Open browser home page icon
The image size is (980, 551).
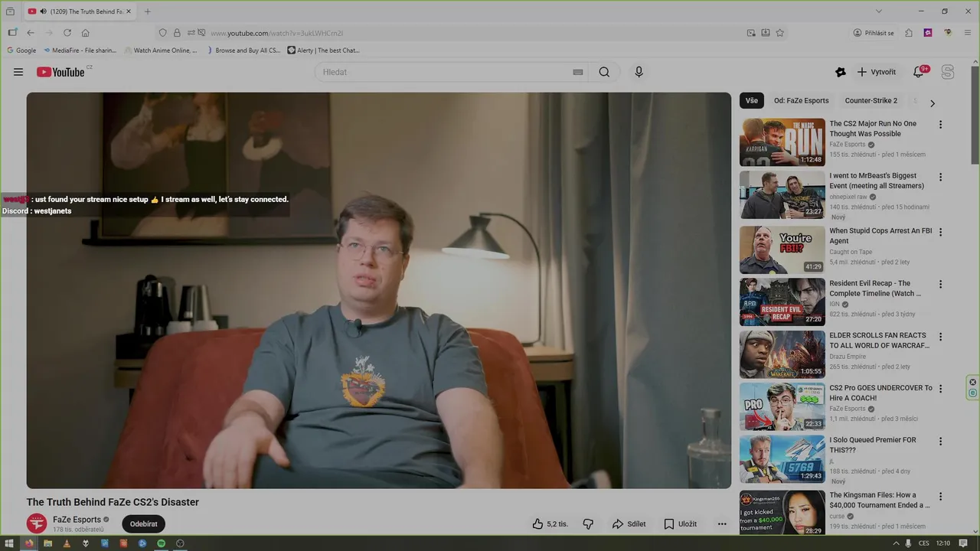86,33
